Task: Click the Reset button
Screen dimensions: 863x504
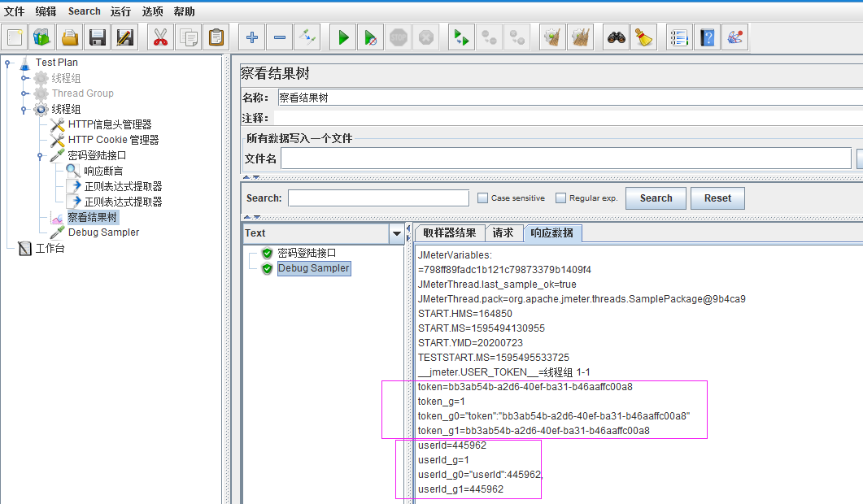Action: click(x=717, y=198)
